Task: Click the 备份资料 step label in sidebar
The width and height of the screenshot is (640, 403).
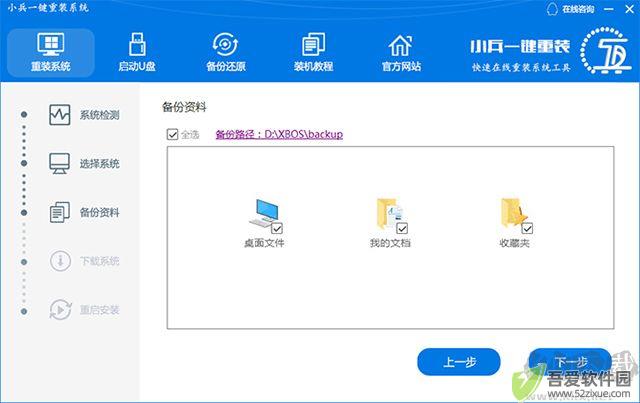Action: (99, 212)
